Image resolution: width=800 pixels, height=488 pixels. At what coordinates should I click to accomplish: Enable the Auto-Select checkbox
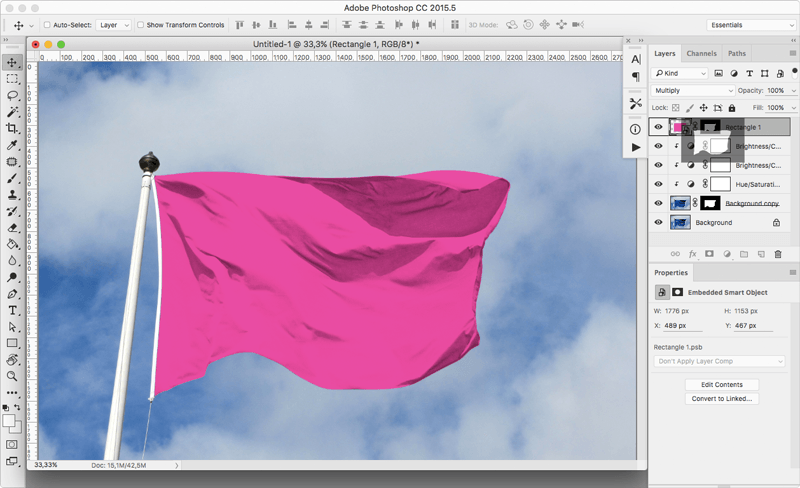[48, 25]
